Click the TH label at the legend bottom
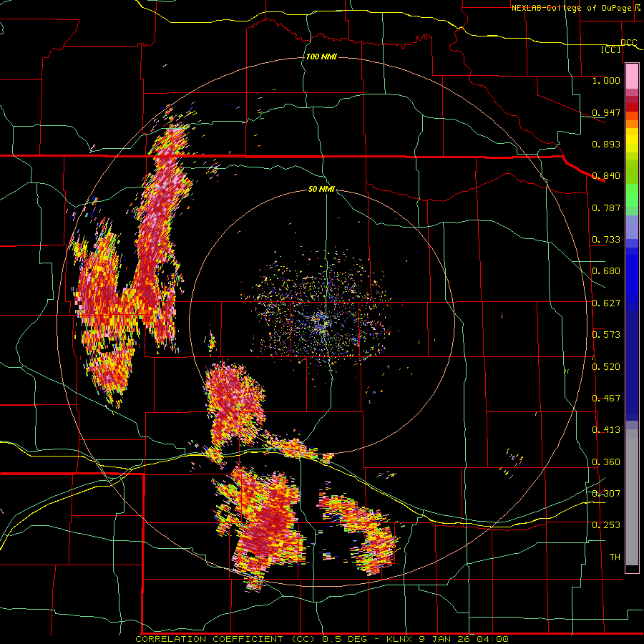This screenshot has width=644, height=644. [x=615, y=557]
